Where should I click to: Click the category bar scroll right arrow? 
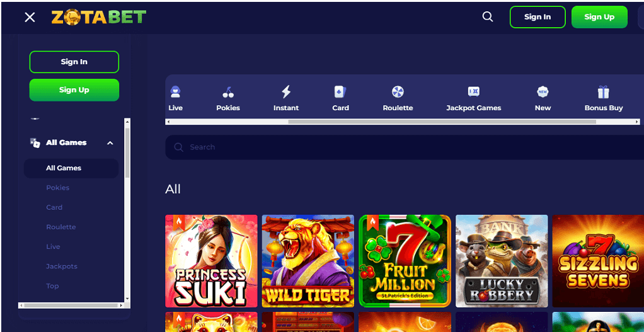637,122
